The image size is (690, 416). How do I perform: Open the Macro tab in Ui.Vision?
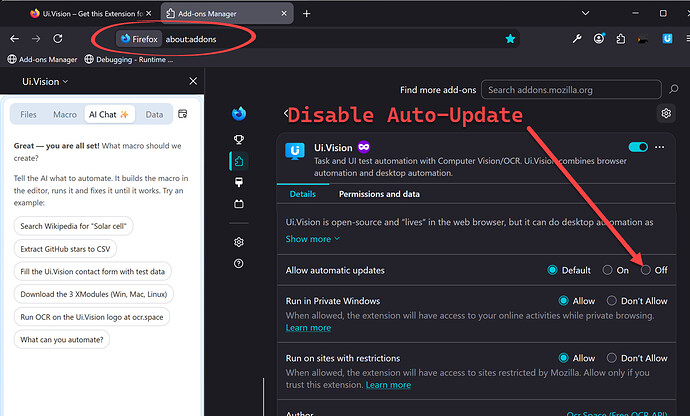tap(65, 114)
